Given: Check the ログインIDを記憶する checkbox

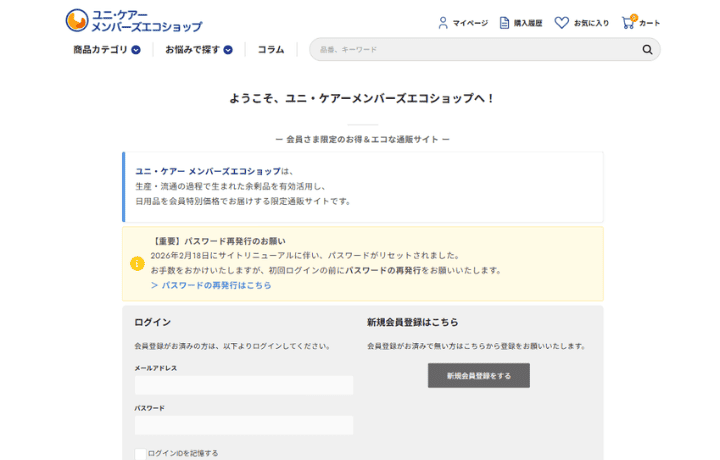Looking at the screenshot, I should tap(140, 453).
